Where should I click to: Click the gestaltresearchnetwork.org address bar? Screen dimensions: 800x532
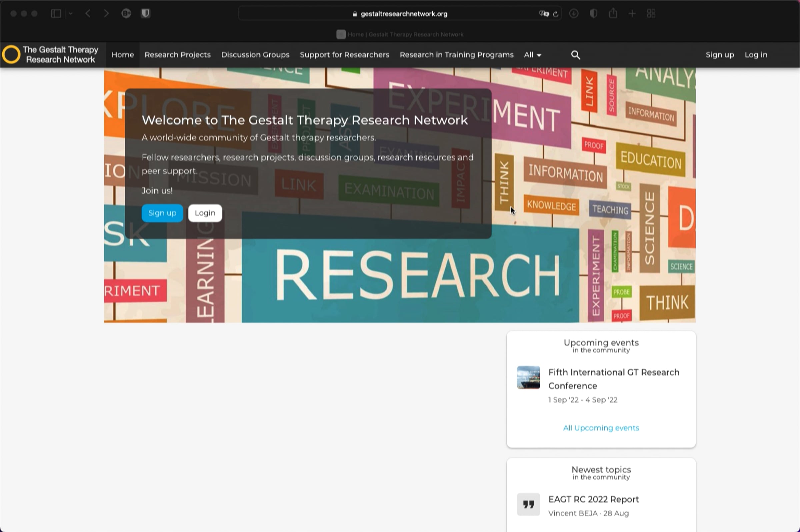[399, 14]
